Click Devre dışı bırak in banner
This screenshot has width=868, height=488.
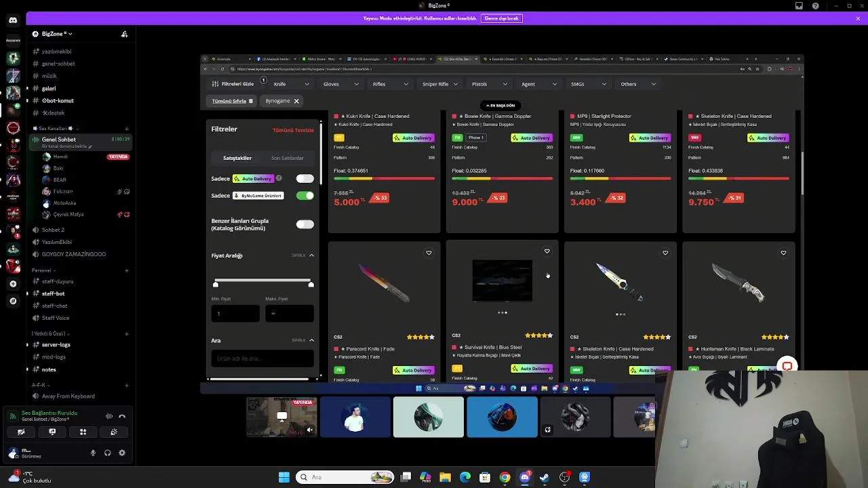pyautogui.click(x=502, y=18)
